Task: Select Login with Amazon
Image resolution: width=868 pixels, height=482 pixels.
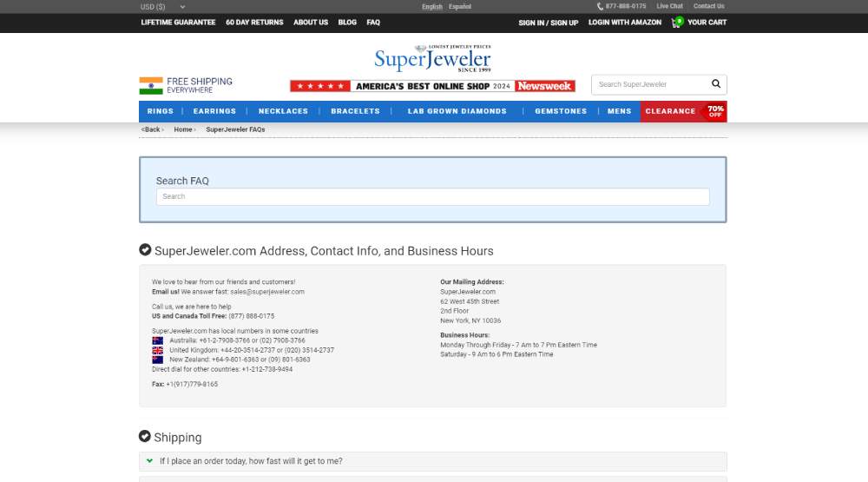Action: [624, 23]
